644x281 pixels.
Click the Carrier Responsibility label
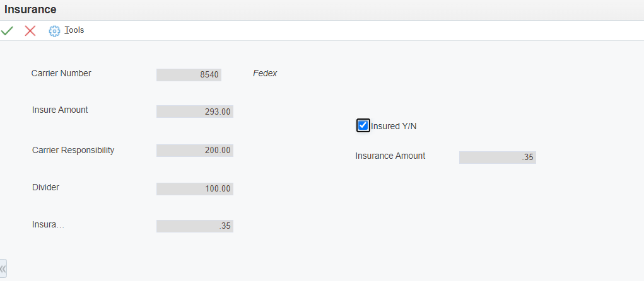73,150
